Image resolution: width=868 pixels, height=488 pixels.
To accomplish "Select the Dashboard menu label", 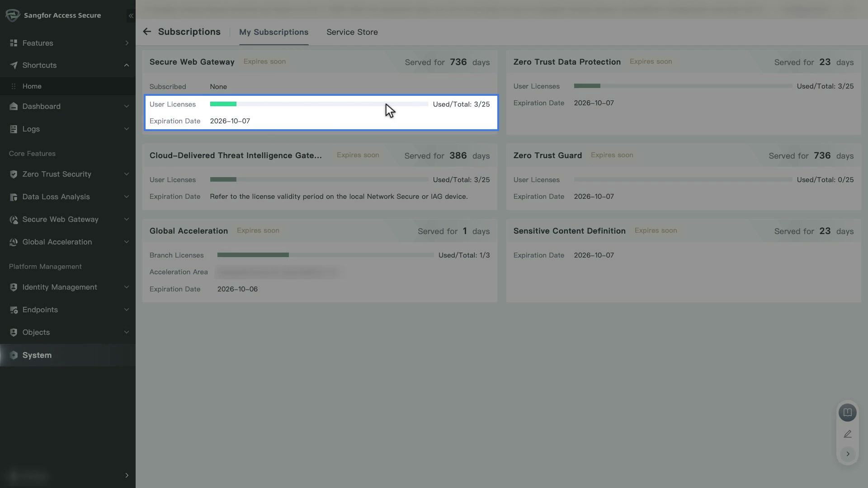I will coord(42,106).
